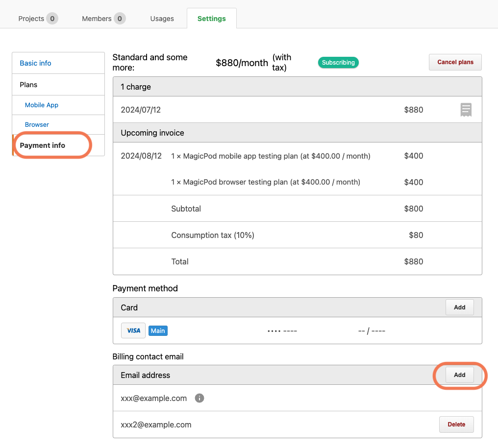The width and height of the screenshot is (498, 448).
Task: Click the browser testing plan line
Action: (x=266, y=182)
